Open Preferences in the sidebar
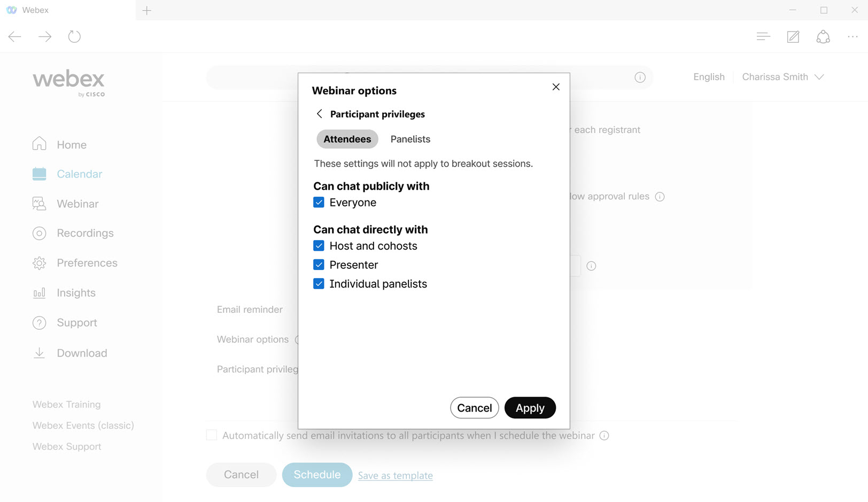The width and height of the screenshot is (868, 502). coord(87,263)
